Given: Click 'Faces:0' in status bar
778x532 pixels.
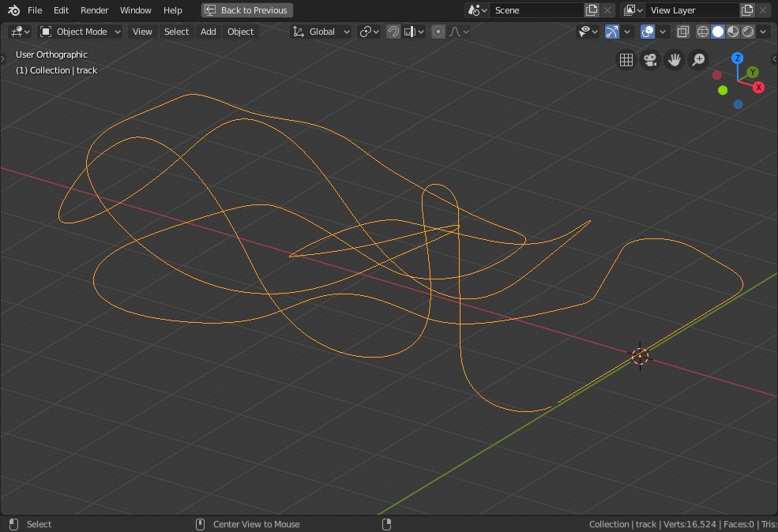Looking at the screenshot, I should 739,524.
